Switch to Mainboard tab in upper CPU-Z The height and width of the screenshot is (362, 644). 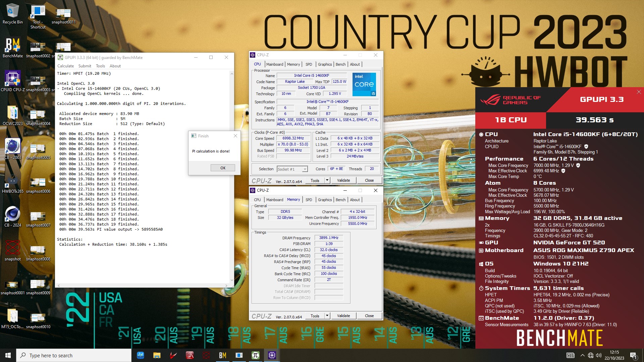[275, 64]
